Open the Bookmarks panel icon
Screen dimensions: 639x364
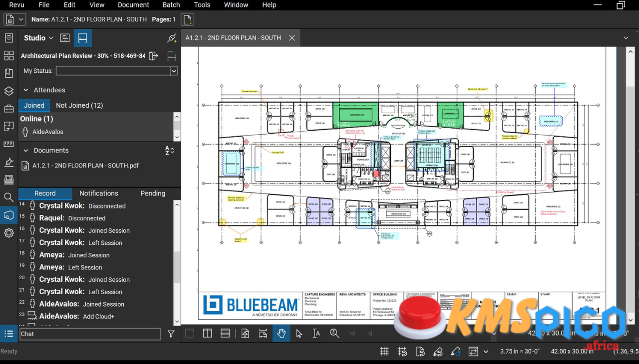(8, 73)
